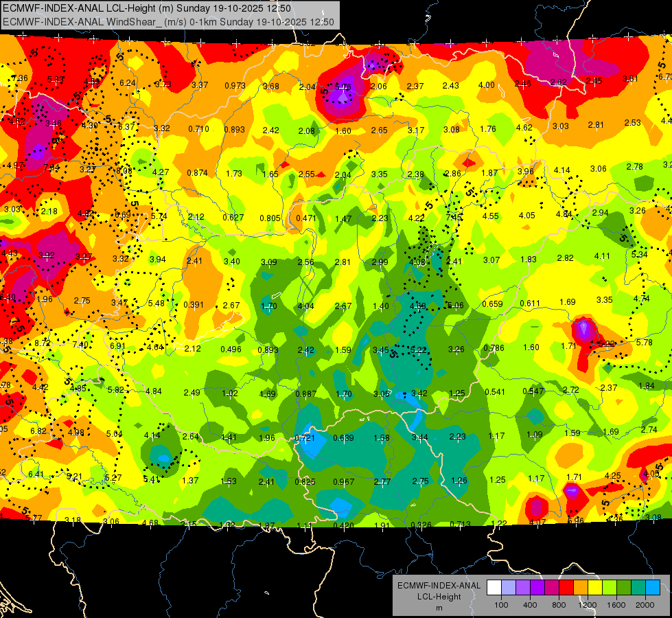Click the wind shear value 0.825

tap(305, 481)
